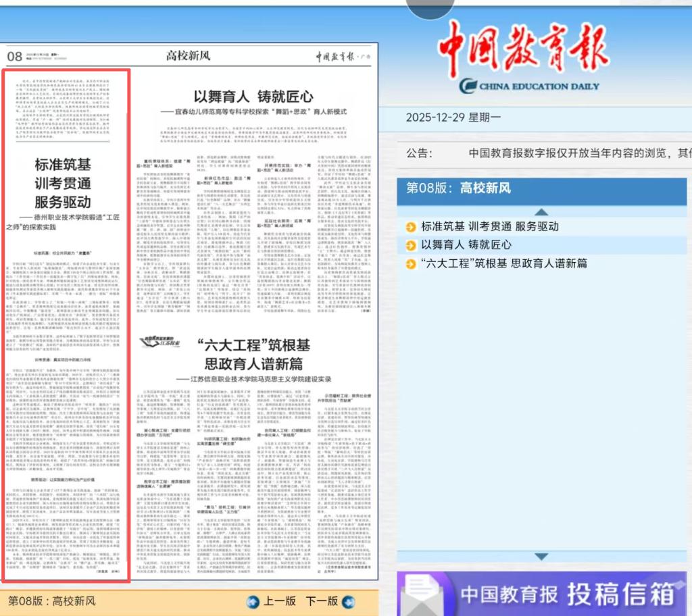Click orange bullet icon beside 以舞育人 铸就匠心
Image resolution: width=692 pixels, height=616 pixels.
pos(411,245)
